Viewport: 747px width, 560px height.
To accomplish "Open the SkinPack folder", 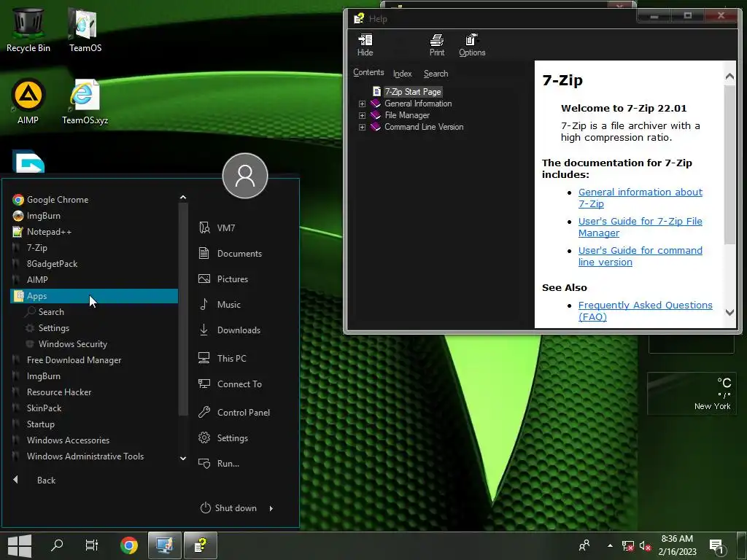I will tap(94, 408).
